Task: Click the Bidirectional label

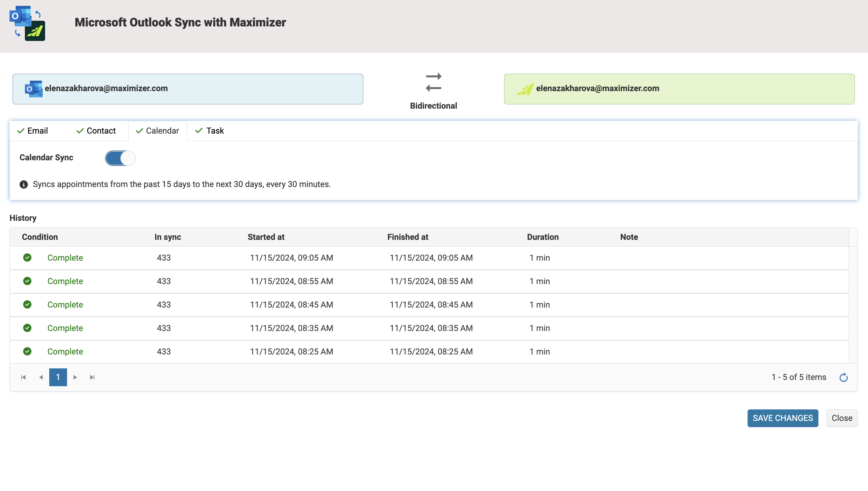Action: coord(433,106)
